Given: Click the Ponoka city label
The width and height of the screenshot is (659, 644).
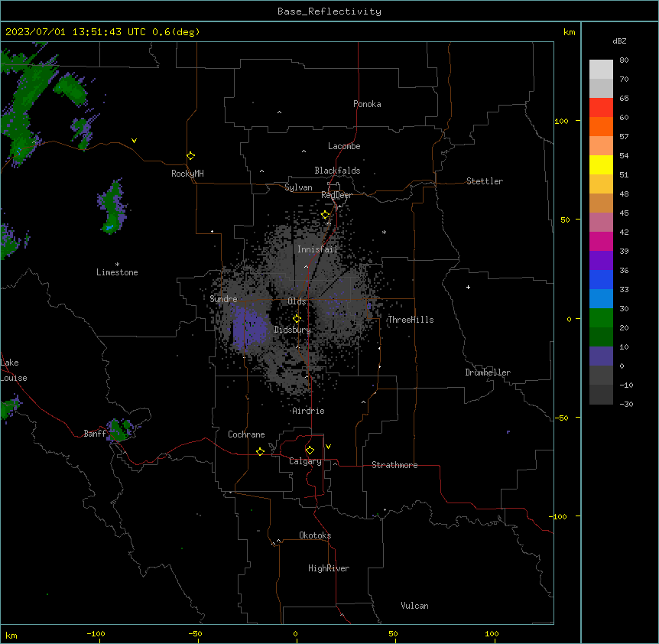Looking at the screenshot, I should click(367, 104).
